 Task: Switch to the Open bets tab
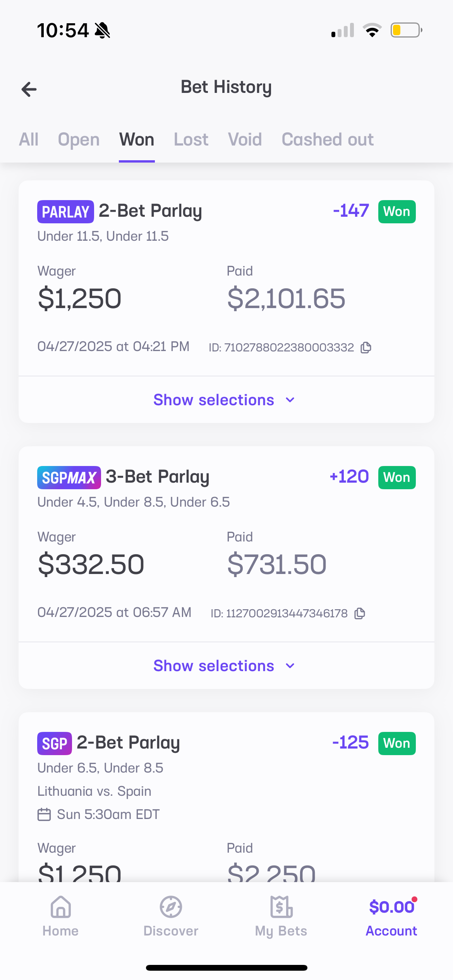(79, 140)
